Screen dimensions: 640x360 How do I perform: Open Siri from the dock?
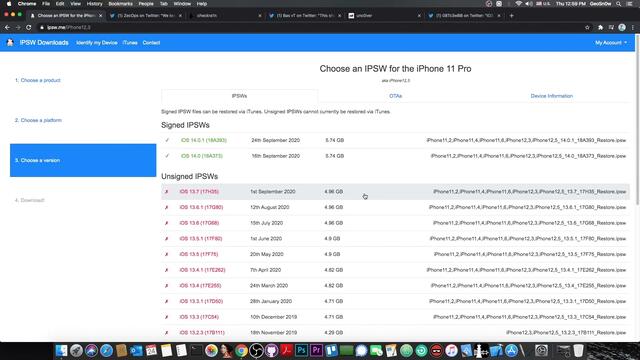91,351
